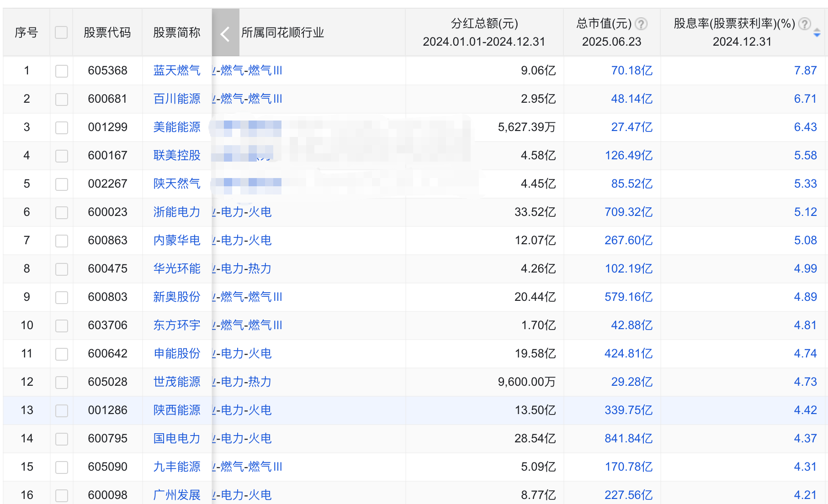
Task: Select the checkbox for 605090 row
Action: [x=61, y=467]
